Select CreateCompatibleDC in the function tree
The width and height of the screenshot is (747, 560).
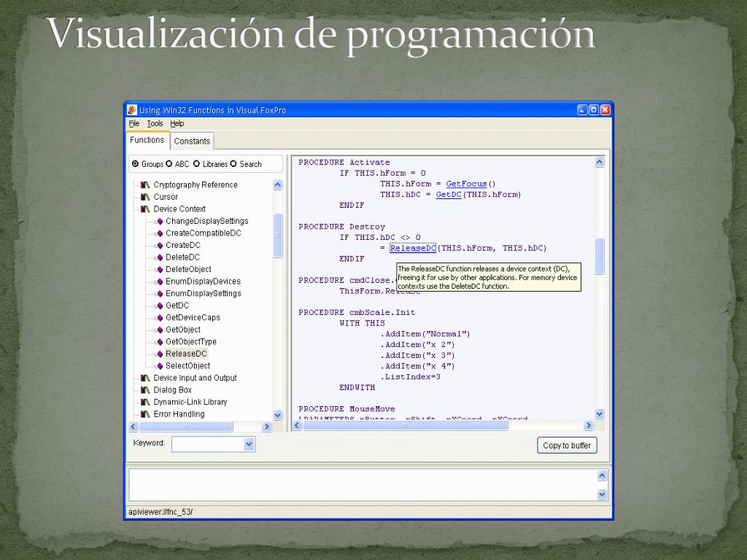coord(204,233)
